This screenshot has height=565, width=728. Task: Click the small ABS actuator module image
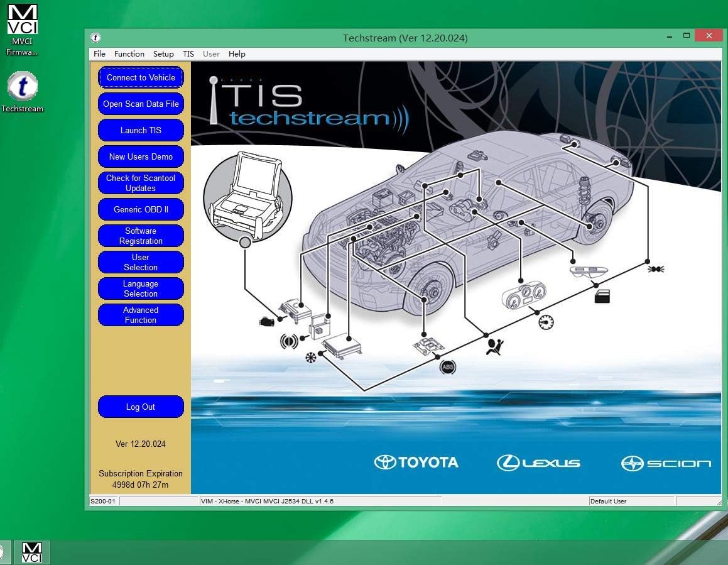click(x=428, y=346)
